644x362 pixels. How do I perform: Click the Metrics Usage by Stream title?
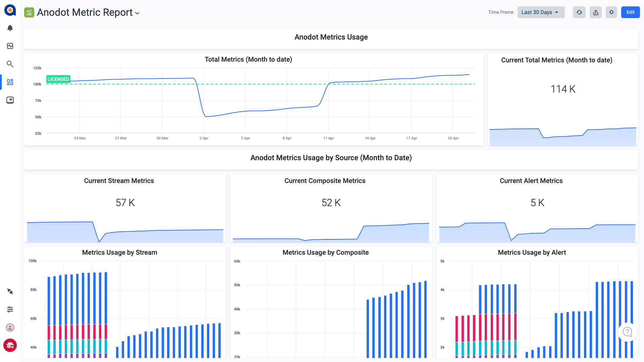(x=120, y=252)
